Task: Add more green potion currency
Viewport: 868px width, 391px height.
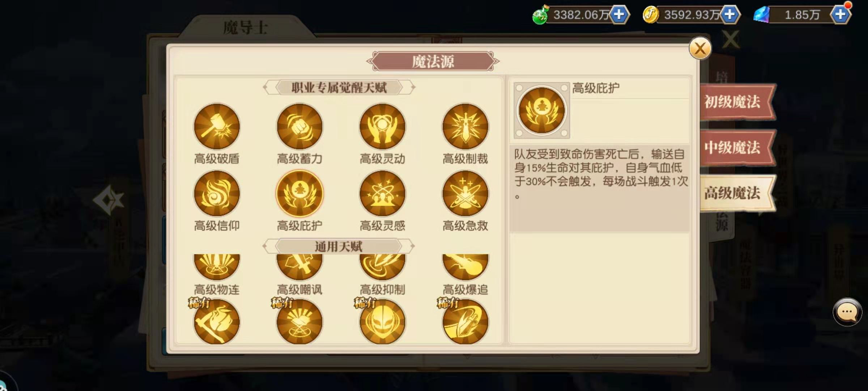Action: coord(620,15)
